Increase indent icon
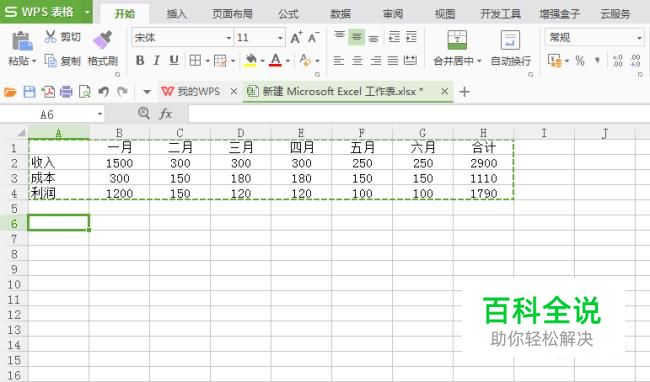Screen dimensions: 650x382 point(411,37)
